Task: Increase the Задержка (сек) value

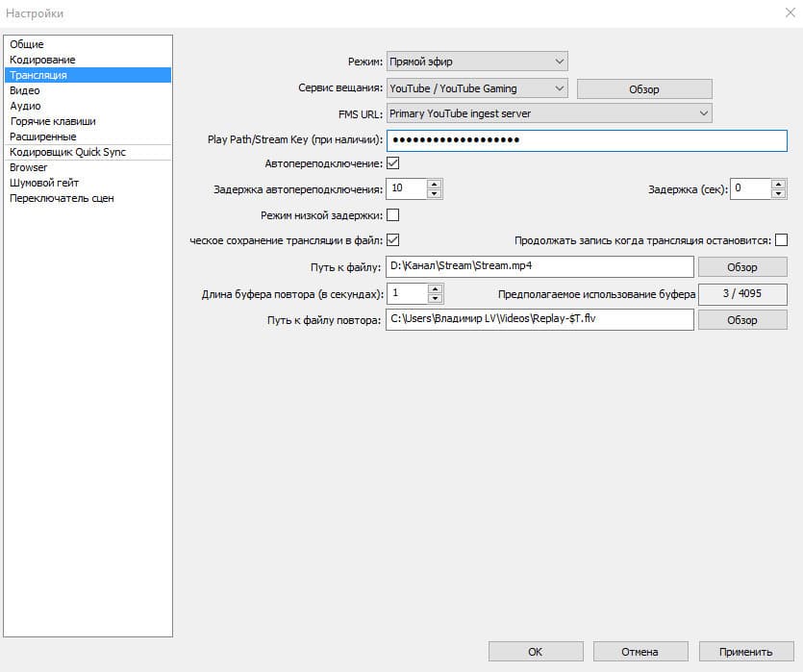Action: (778, 184)
